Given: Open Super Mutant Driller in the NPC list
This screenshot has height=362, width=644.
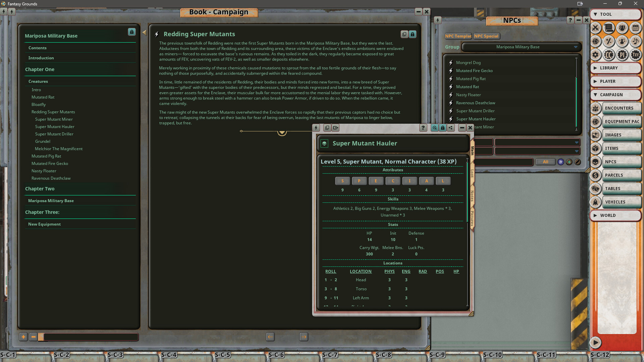Looking at the screenshot, I should click(x=476, y=111).
